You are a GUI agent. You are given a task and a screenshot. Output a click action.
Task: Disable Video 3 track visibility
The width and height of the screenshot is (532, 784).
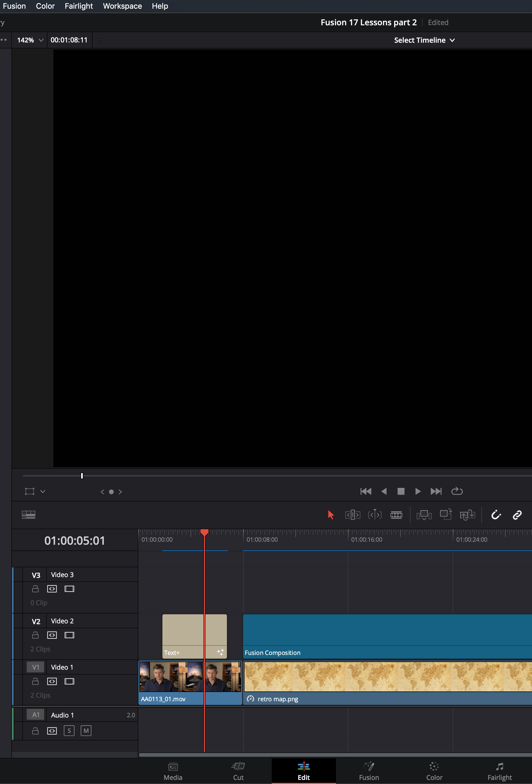point(69,589)
